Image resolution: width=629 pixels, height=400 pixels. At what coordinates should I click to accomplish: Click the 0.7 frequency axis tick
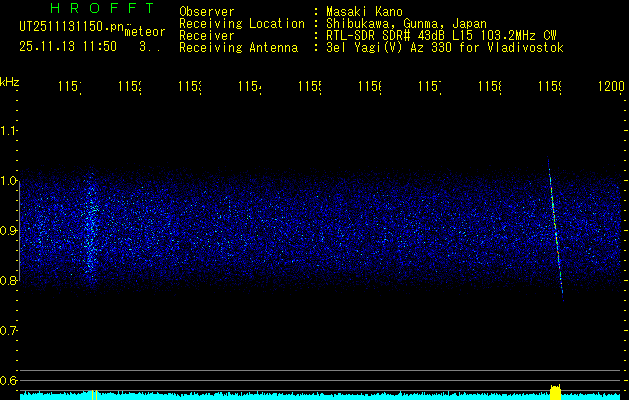point(9,330)
